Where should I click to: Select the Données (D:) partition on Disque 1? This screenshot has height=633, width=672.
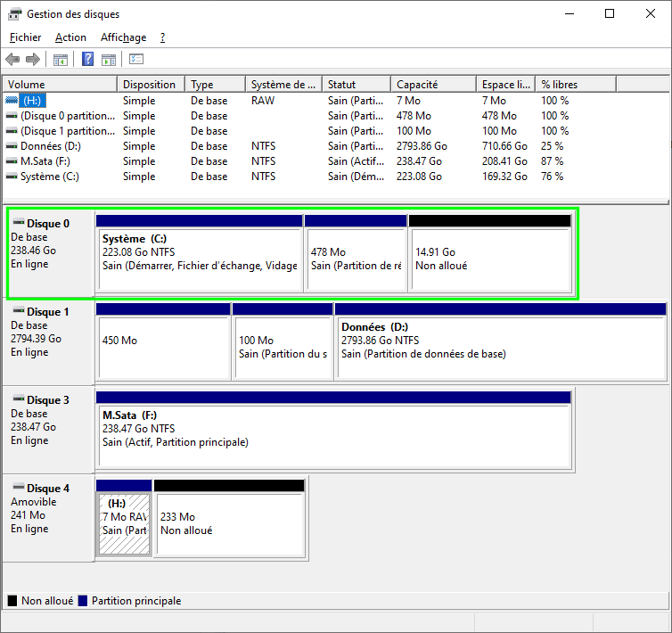(x=499, y=347)
